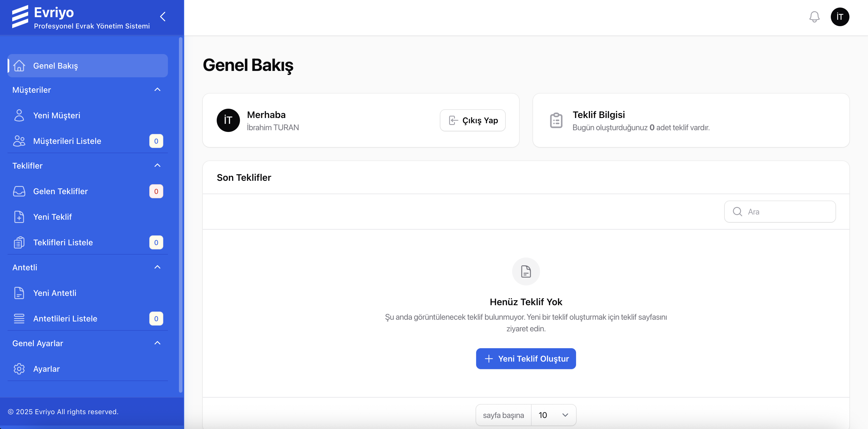
Task: Collapse the sidebar with the arrow
Action: coord(162,17)
